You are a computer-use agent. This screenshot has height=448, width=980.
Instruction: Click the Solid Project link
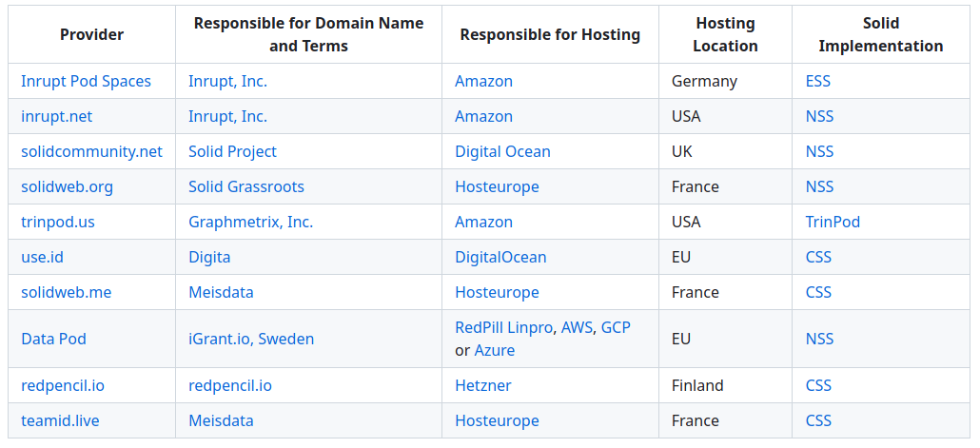click(x=232, y=151)
